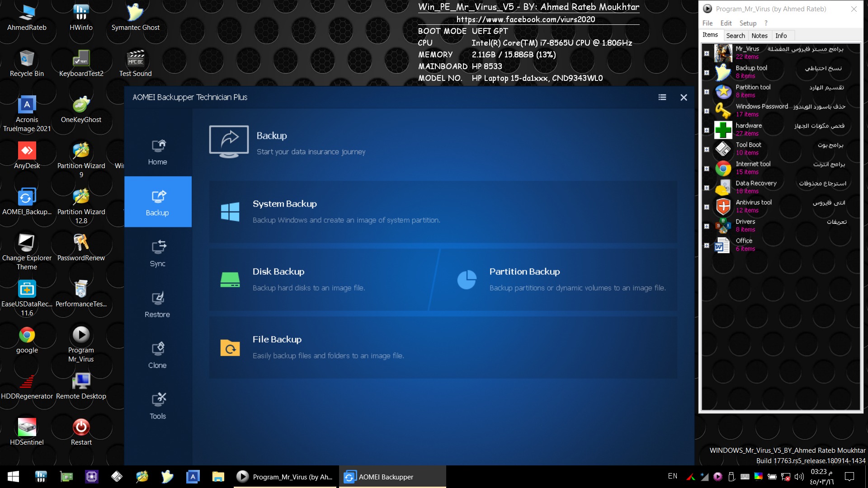The height and width of the screenshot is (488, 868).
Task: Expand the Windows Password category
Action: tap(707, 111)
